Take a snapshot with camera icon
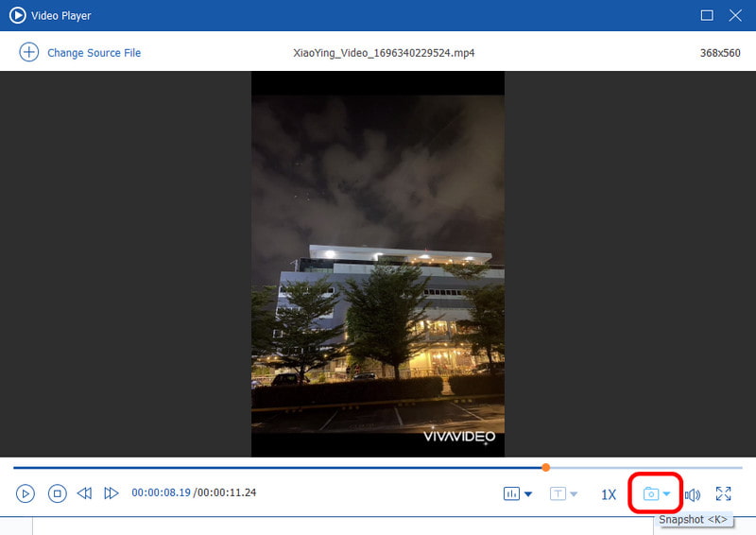The height and width of the screenshot is (535, 756). point(650,494)
